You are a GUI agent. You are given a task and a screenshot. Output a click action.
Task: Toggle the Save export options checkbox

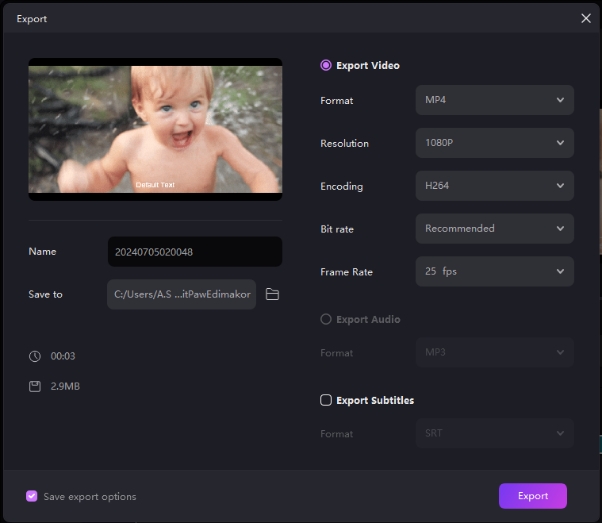point(31,496)
